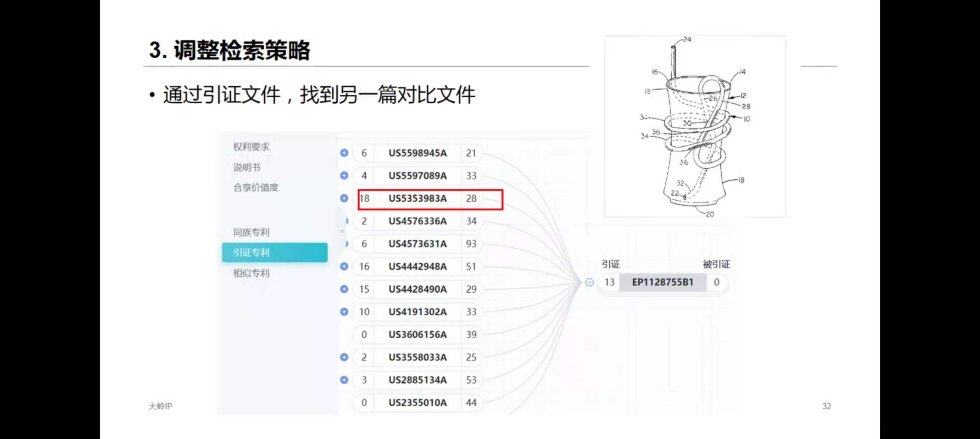
Task: Click plus icon next to US4442948A
Action: click(x=344, y=266)
